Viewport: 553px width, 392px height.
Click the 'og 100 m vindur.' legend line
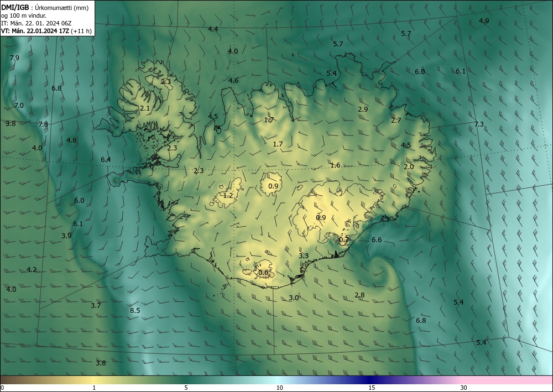(x=24, y=15)
